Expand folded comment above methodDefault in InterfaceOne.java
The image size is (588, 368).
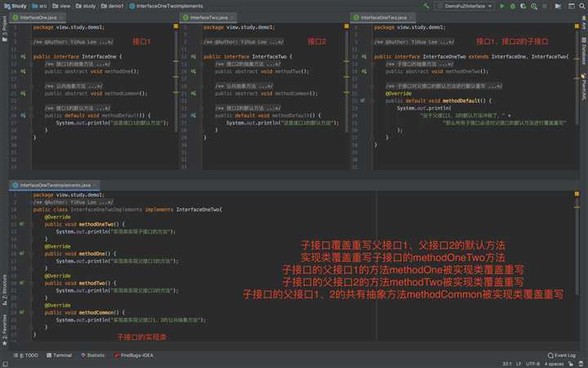78,108
